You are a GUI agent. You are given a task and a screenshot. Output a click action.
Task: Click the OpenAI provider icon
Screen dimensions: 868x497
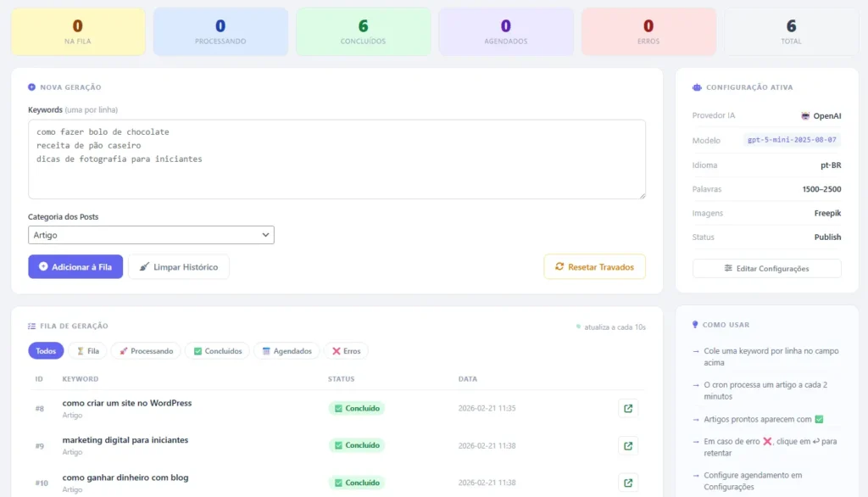point(805,116)
